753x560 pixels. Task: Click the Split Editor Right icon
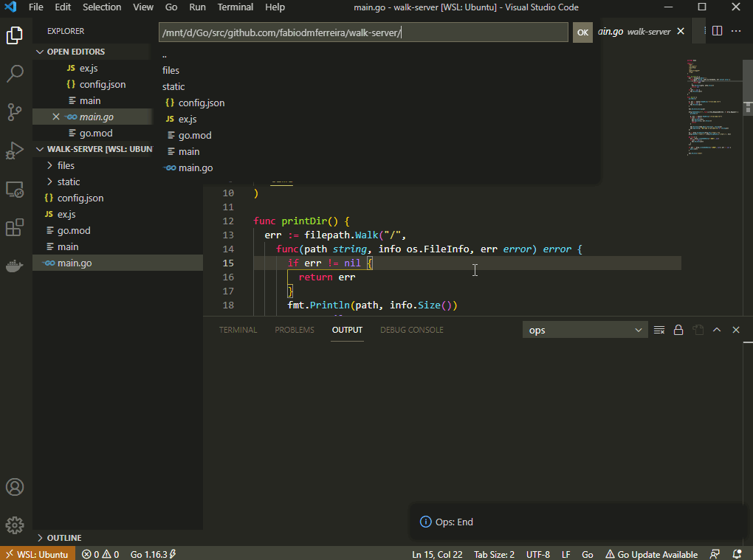tap(717, 31)
